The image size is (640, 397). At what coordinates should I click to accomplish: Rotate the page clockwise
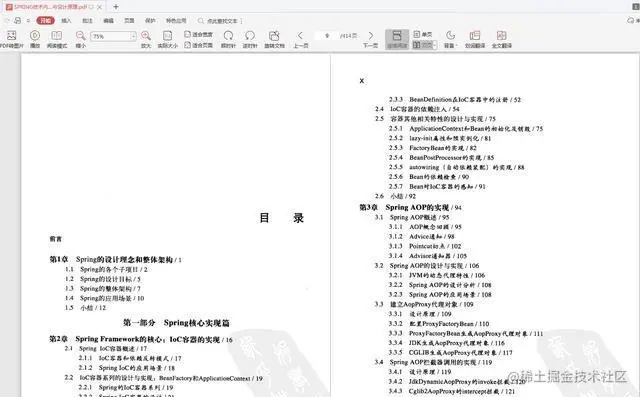[x=228, y=40]
